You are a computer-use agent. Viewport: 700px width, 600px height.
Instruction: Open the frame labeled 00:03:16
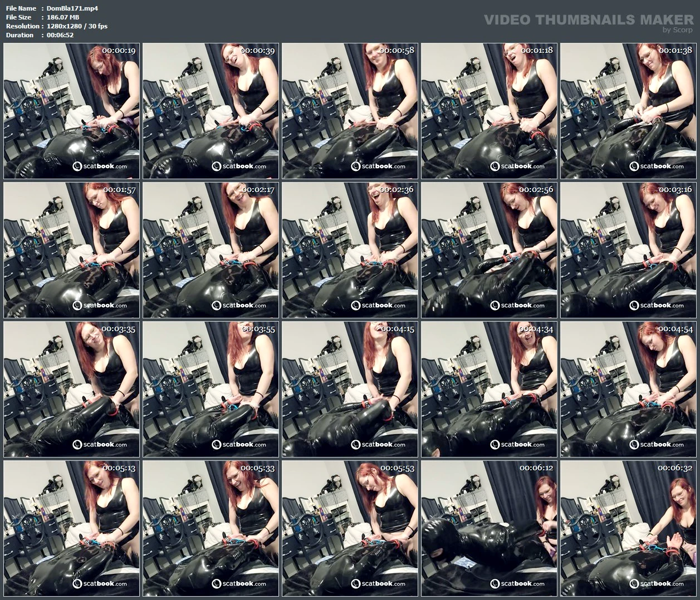pos(629,250)
